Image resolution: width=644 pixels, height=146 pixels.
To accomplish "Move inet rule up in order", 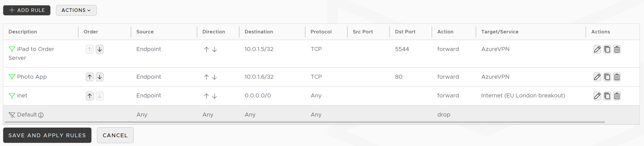I will pos(90,96).
